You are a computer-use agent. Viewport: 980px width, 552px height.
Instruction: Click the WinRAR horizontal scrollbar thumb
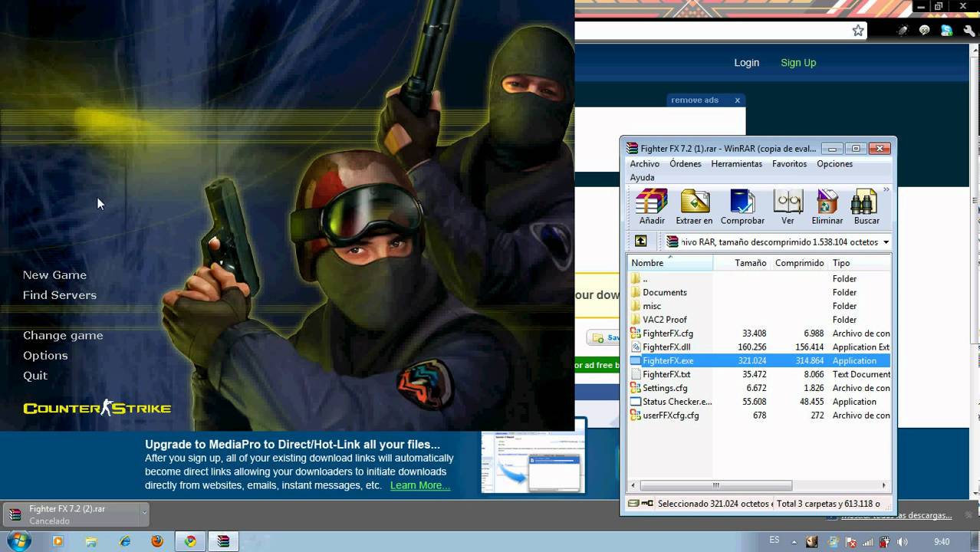point(715,485)
